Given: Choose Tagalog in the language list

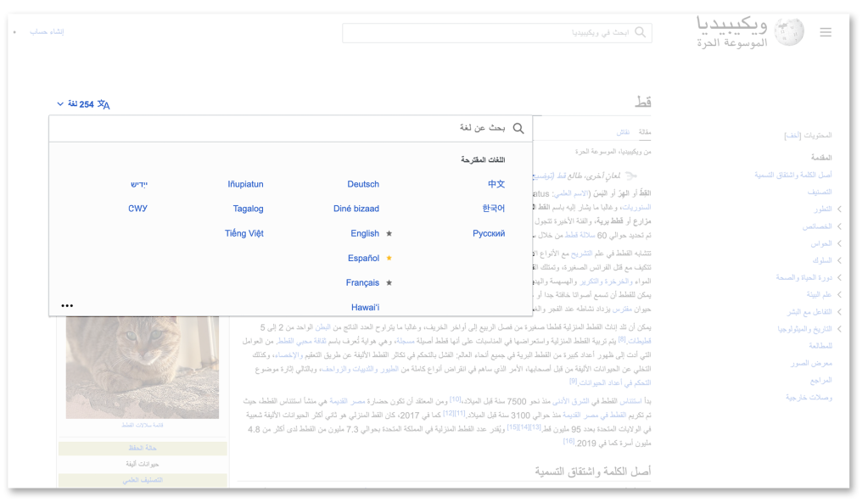Looking at the screenshot, I should 248,209.
